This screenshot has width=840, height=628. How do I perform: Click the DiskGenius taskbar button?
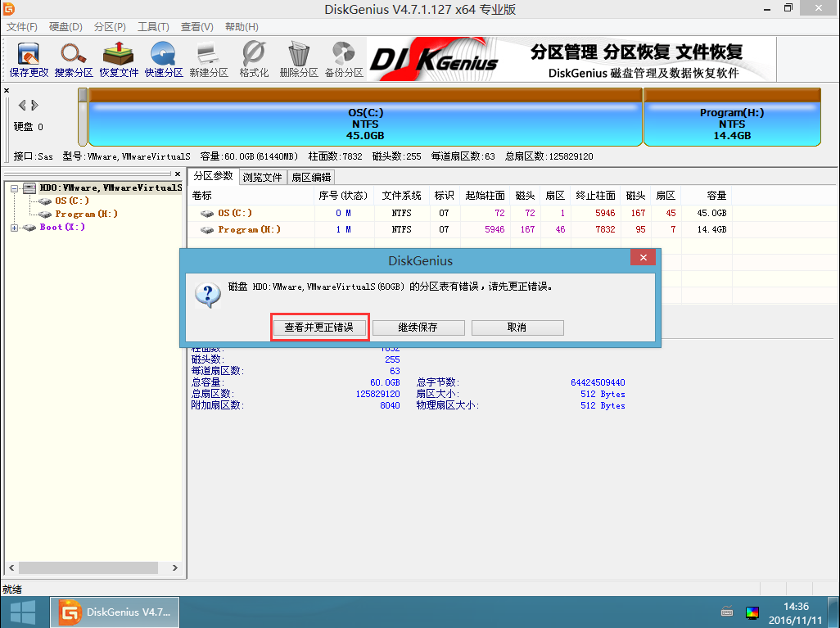pyautogui.click(x=115, y=612)
